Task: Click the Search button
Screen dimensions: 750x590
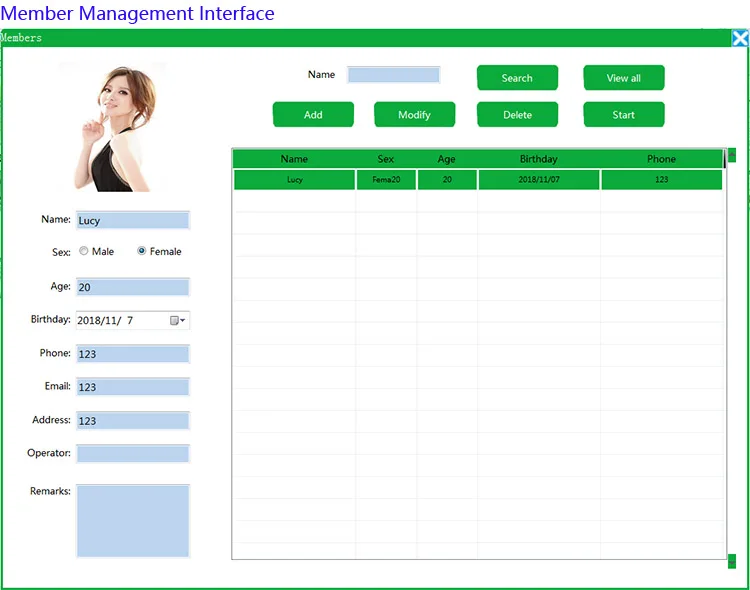Action: point(517,78)
